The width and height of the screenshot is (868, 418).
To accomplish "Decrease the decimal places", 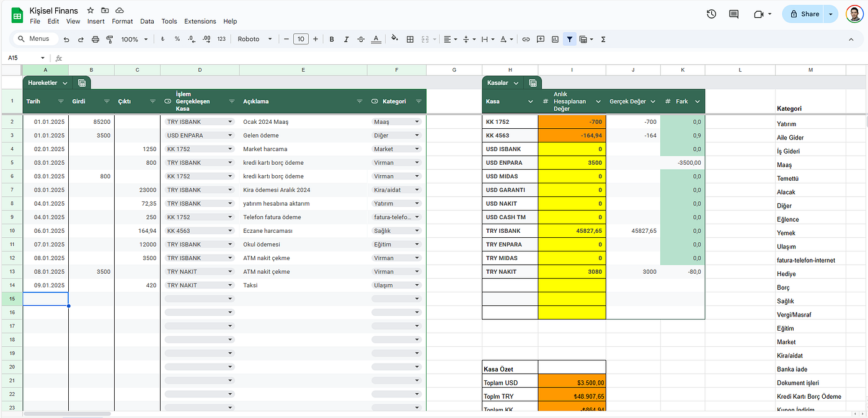I will click(192, 39).
